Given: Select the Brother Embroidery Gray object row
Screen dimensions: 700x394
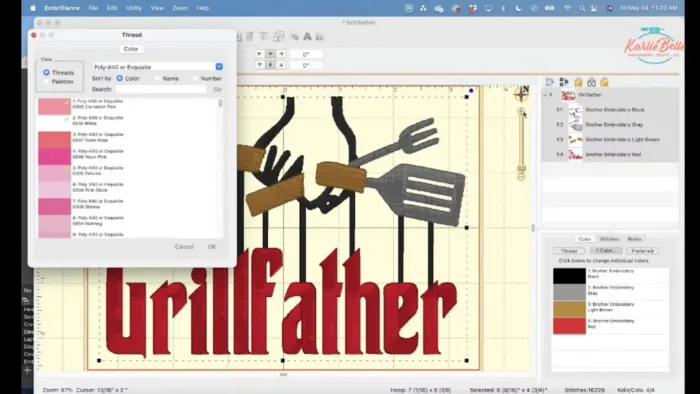Looking at the screenshot, I should 610,124.
